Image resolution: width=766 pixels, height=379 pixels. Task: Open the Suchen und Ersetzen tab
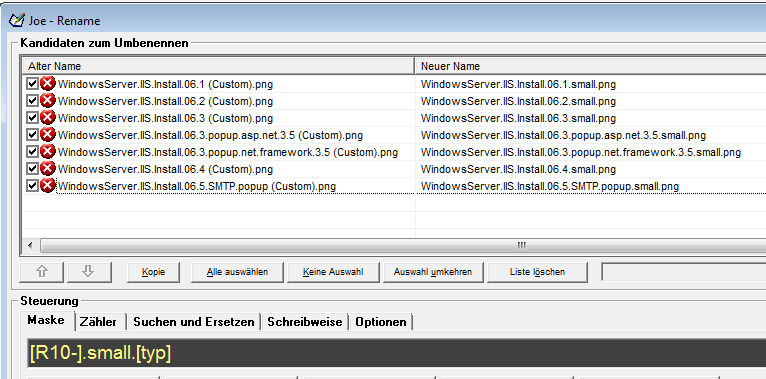coord(194,322)
